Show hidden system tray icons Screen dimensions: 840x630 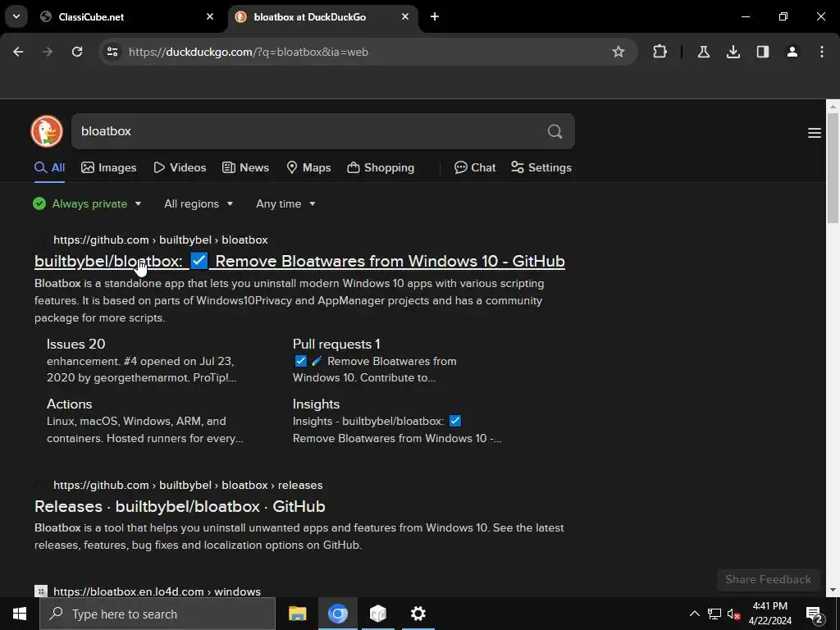pos(694,614)
